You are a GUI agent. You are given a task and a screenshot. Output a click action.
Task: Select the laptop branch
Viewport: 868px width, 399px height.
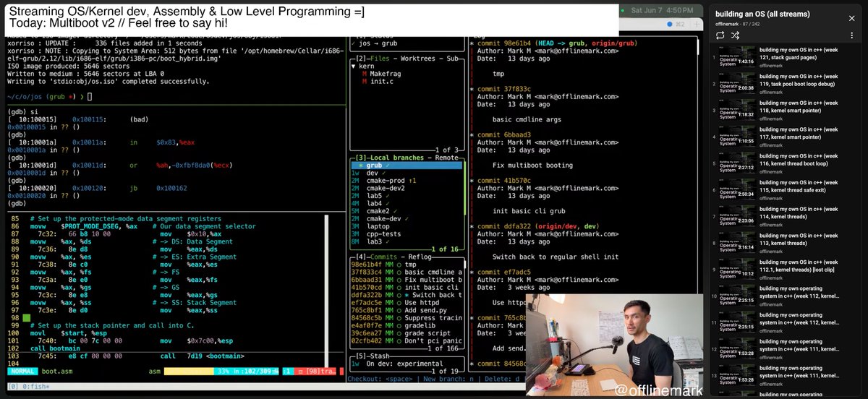pos(406,226)
